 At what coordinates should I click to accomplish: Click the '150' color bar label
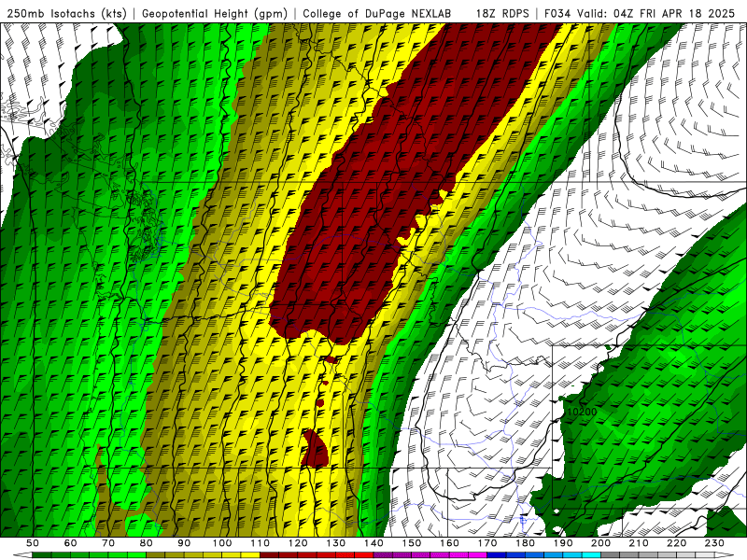point(412,543)
